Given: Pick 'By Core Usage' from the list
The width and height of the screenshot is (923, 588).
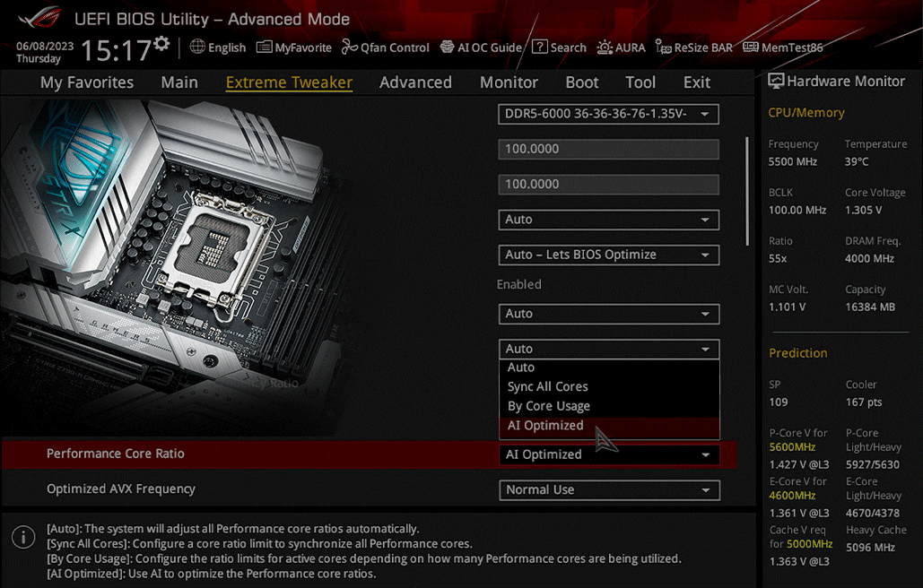Looking at the screenshot, I should pyautogui.click(x=609, y=406).
